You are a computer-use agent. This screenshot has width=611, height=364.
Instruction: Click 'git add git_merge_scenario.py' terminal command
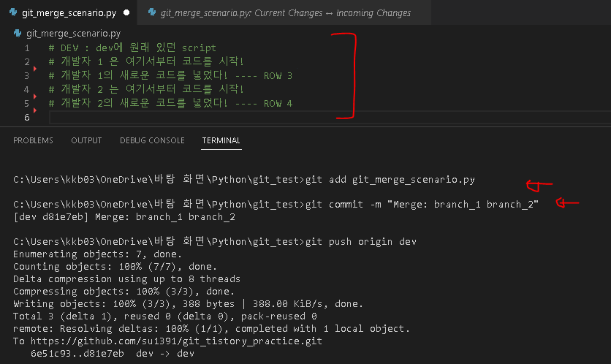(x=390, y=180)
